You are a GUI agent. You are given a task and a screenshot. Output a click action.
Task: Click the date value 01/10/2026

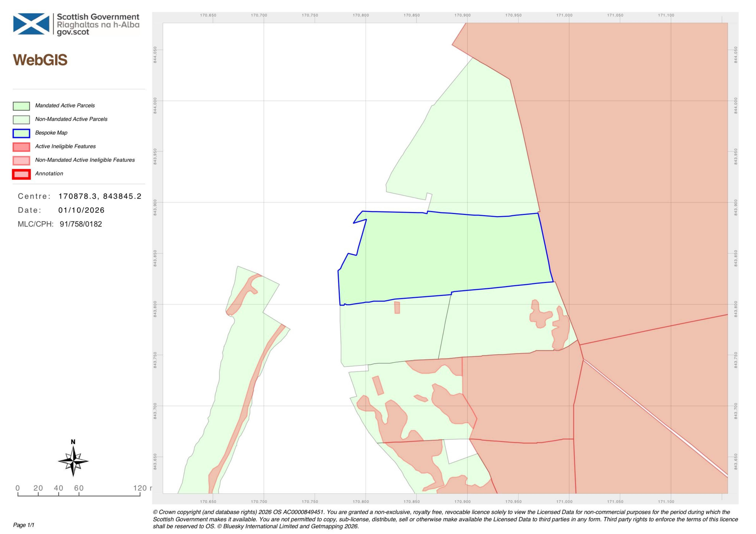[81, 210]
